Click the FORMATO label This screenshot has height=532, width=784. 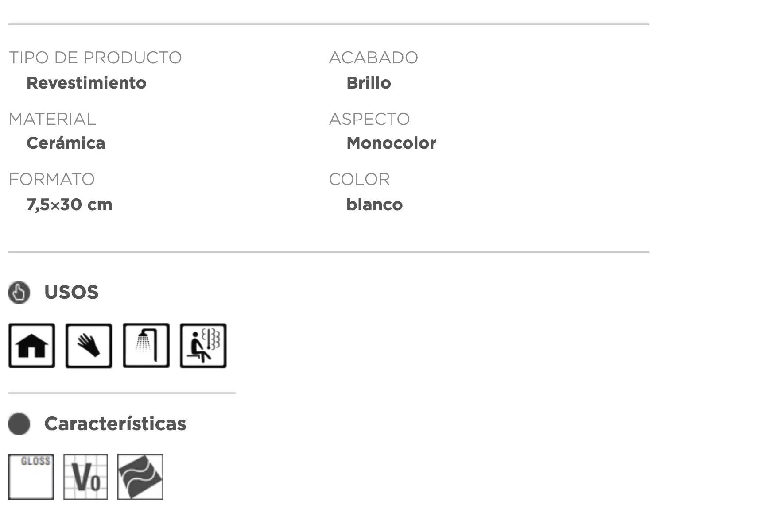pyautogui.click(x=52, y=180)
